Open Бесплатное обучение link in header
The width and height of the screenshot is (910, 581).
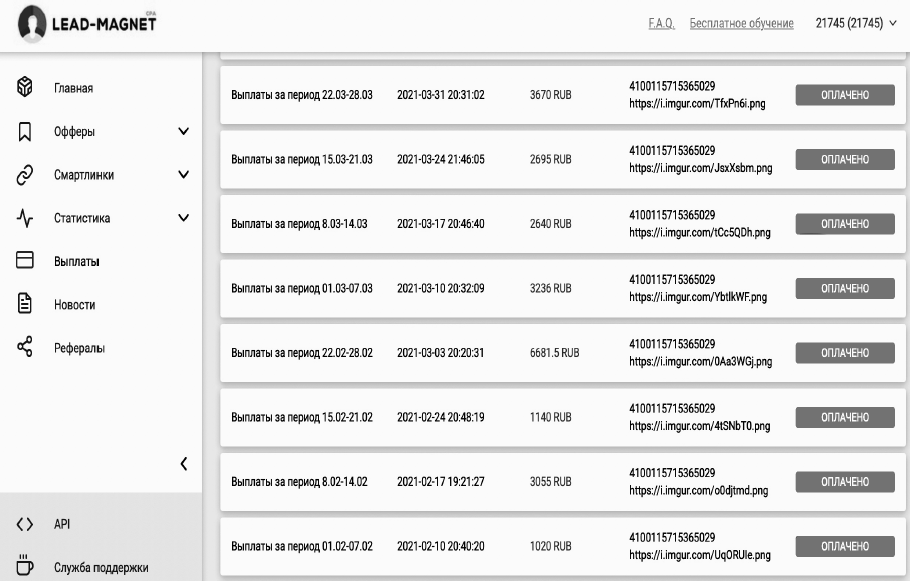(741, 23)
